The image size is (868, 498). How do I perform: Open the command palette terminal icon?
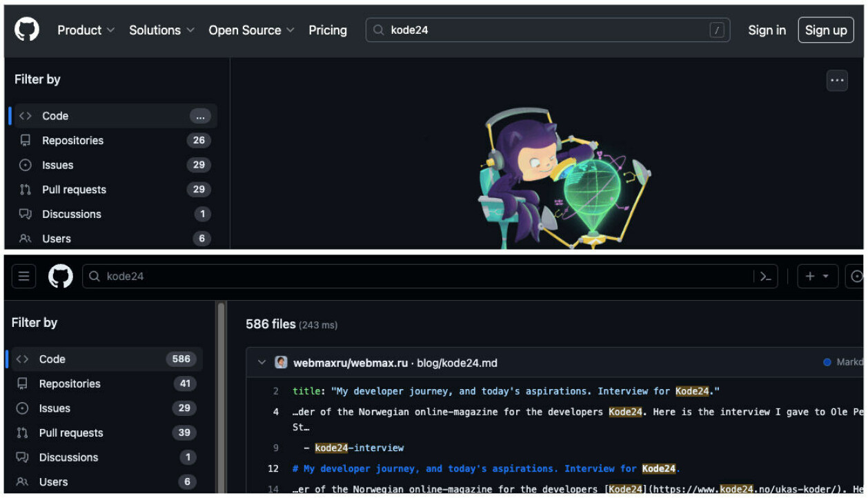tap(765, 277)
